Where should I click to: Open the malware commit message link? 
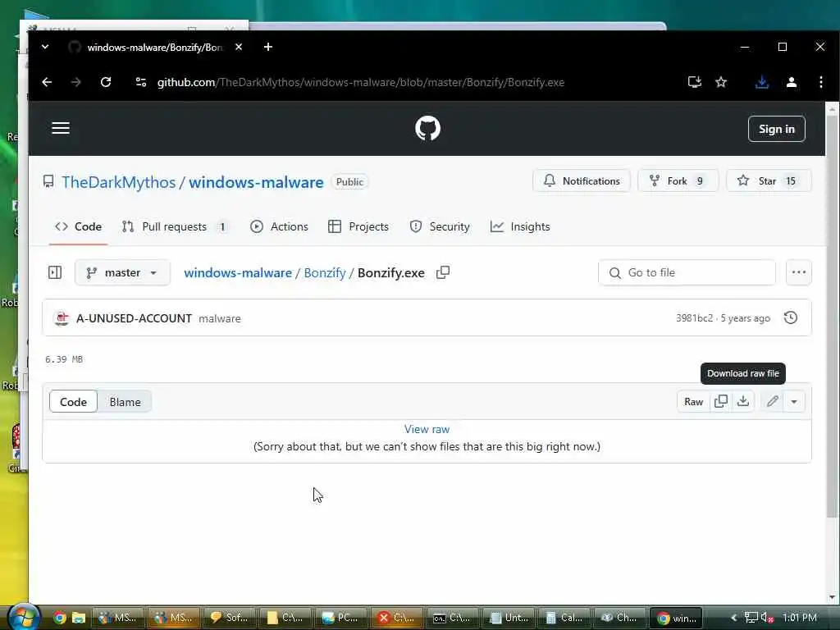(220, 319)
